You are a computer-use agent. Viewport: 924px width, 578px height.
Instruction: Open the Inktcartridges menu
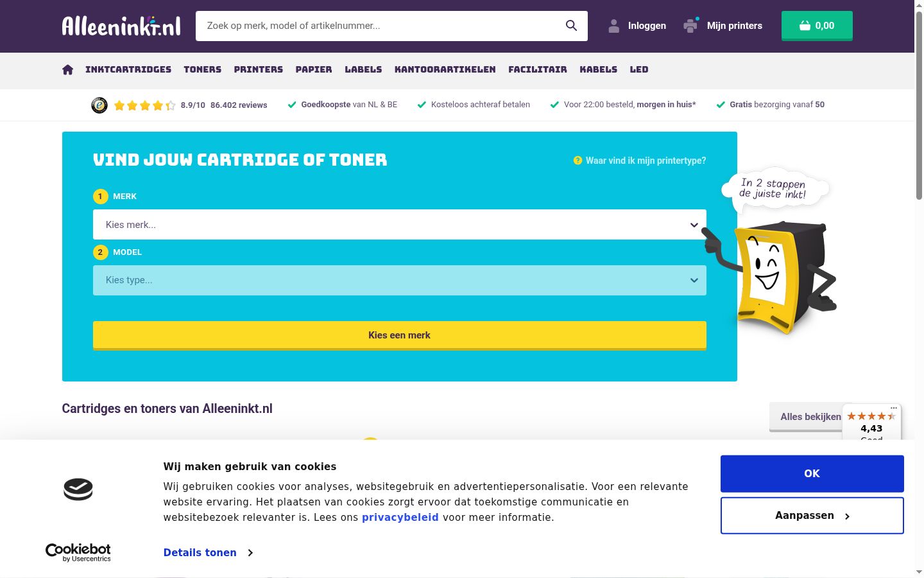click(x=128, y=69)
